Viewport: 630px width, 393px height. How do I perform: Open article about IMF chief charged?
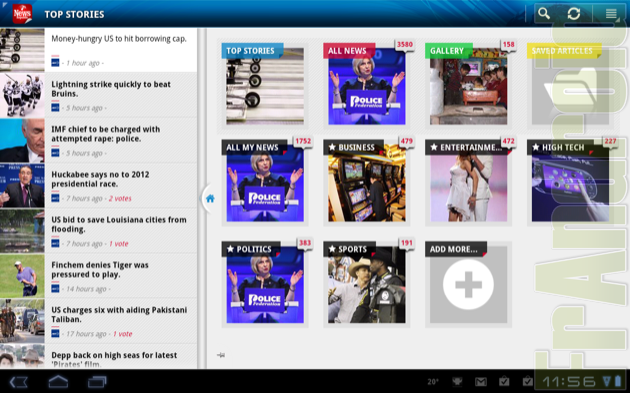point(98,140)
